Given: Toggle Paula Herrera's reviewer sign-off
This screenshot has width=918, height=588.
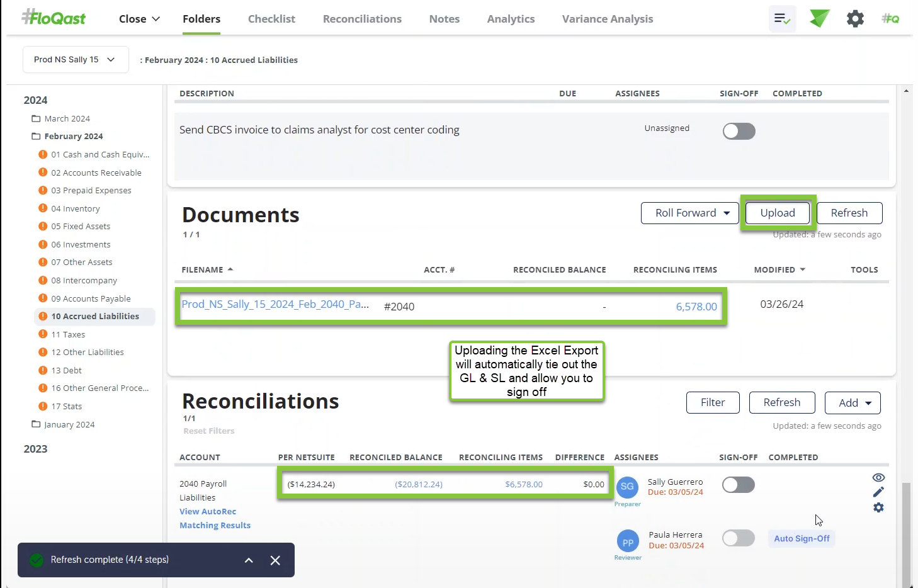Looking at the screenshot, I should [x=738, y=538].
